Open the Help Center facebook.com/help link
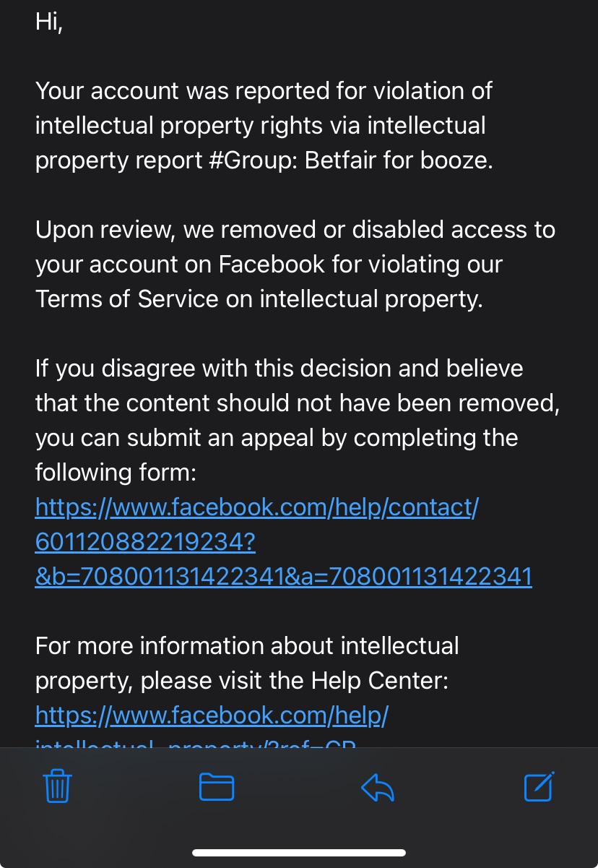 pos(212,716)
